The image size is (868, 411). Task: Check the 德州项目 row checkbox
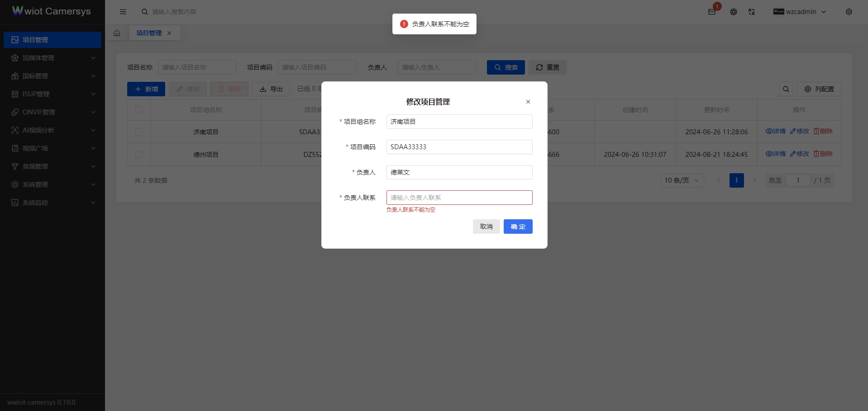tap(139, 155)
